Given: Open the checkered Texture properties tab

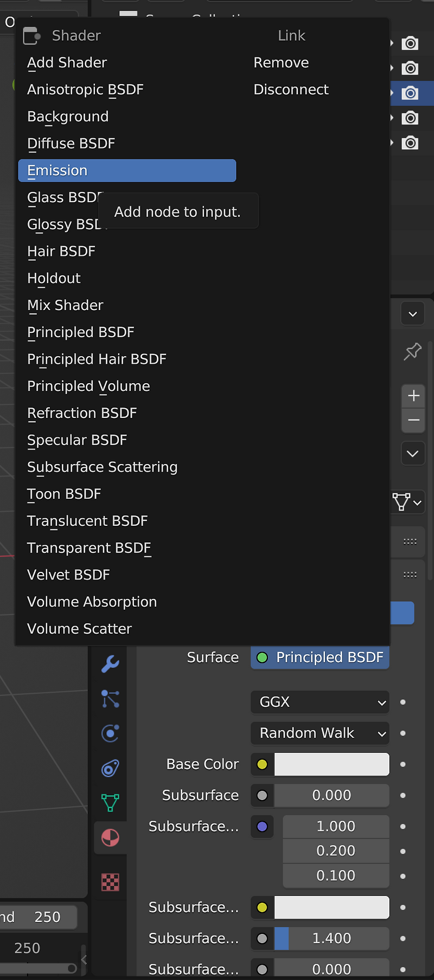Looking at the screenshot, I should [110, 882].
